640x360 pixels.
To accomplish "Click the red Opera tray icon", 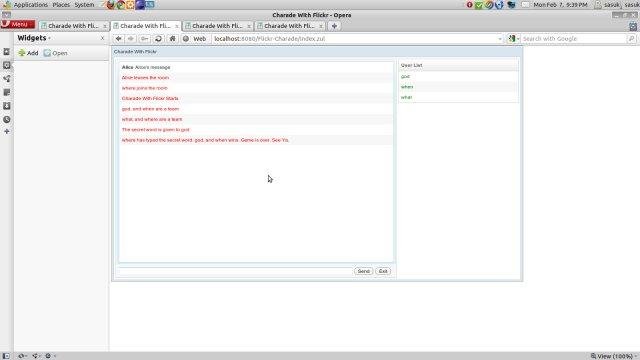I will point(469,5).
